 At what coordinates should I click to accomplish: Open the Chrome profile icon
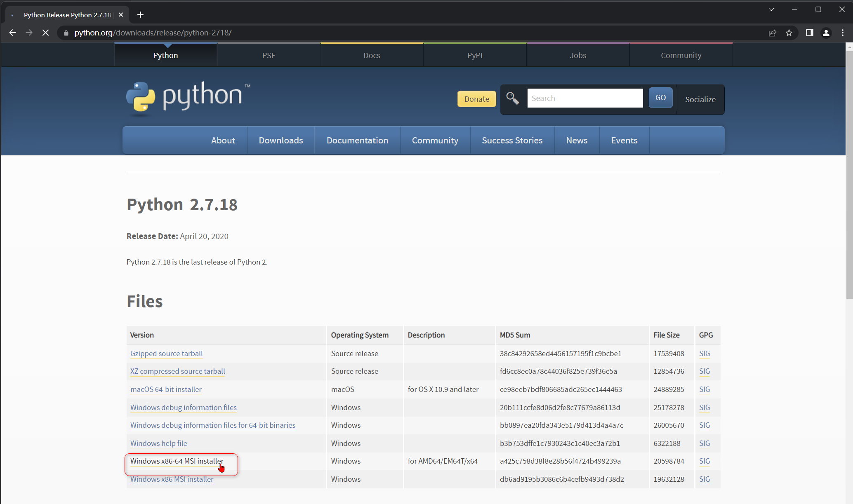(x=826, y=33)
